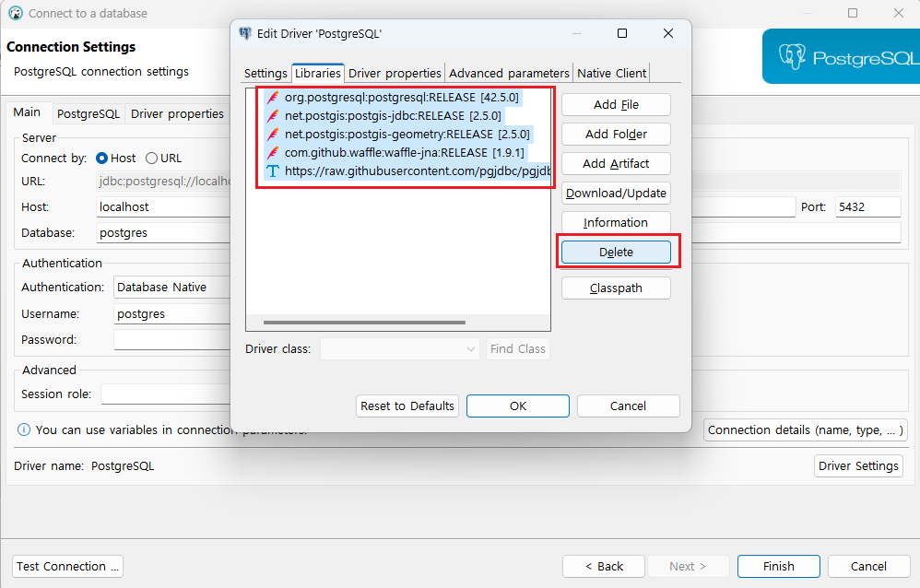
Task: Click the feather icon beside com.github.waffle:waffle-jna
Action: click(x=273, y=153)
